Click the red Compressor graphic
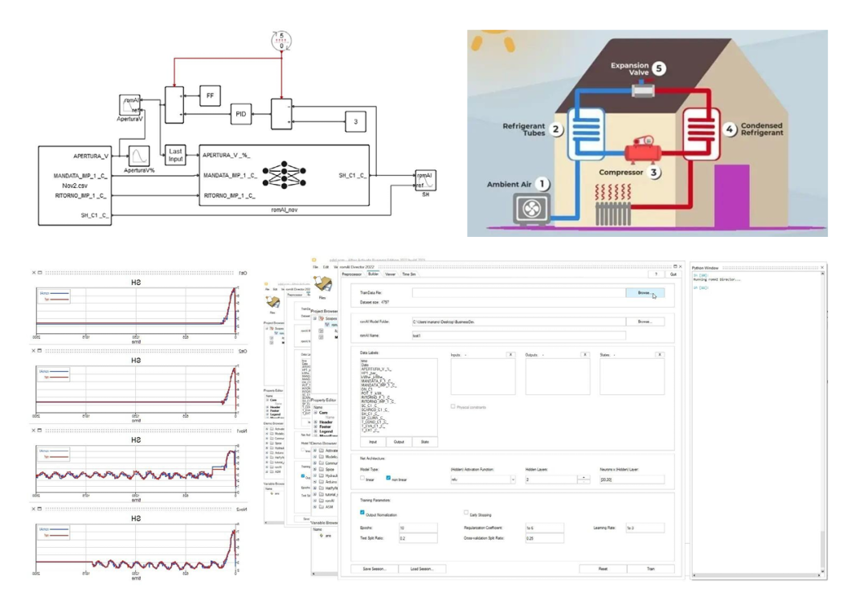 [643, 149]
